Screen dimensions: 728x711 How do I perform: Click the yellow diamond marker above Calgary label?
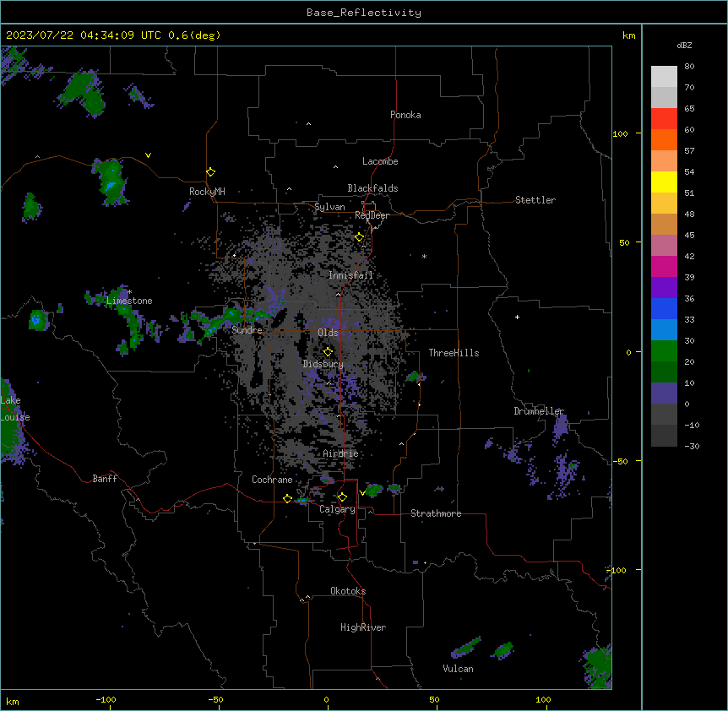point(342,497)
